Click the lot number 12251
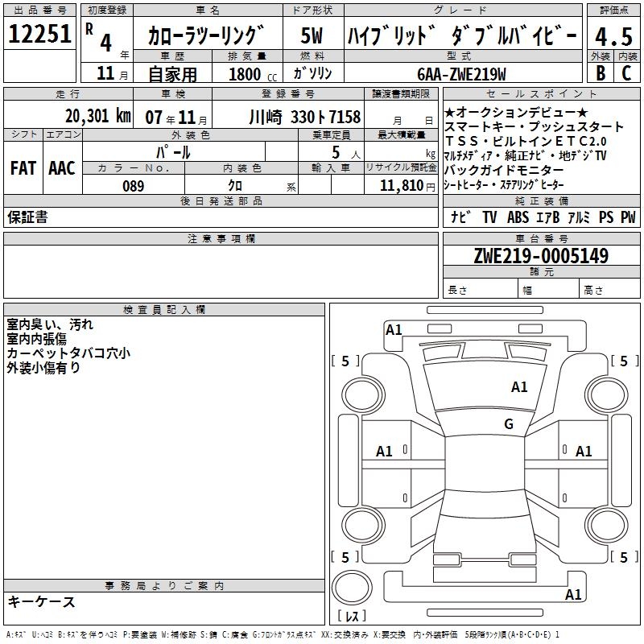Viewport: 644px width, 644px height. (x=39, y=34)
